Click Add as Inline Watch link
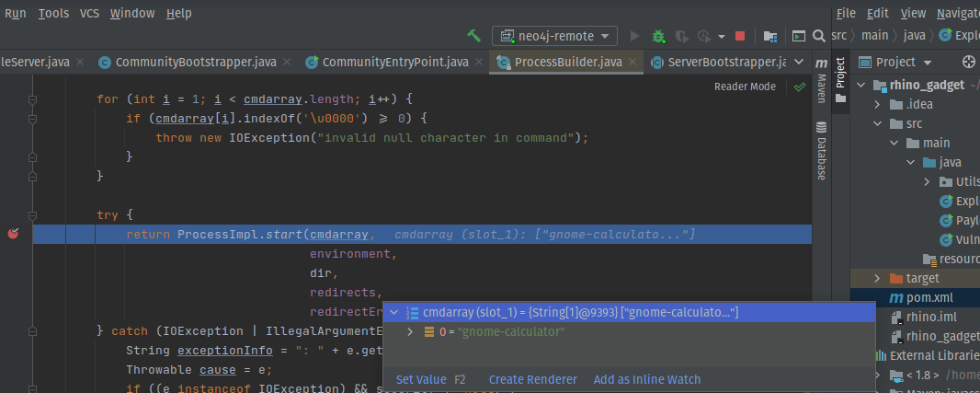980x393 pixels. pos(647,379)
